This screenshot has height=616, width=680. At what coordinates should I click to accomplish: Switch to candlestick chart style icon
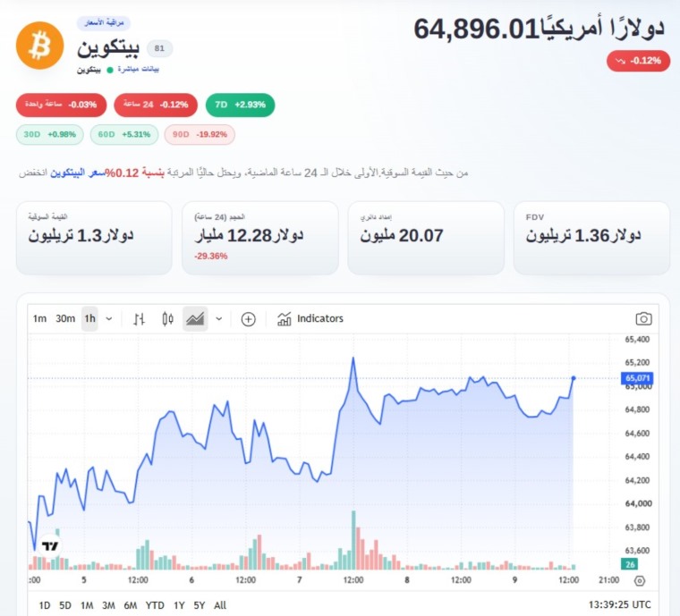pyautogui.click(x=168, y=319)
